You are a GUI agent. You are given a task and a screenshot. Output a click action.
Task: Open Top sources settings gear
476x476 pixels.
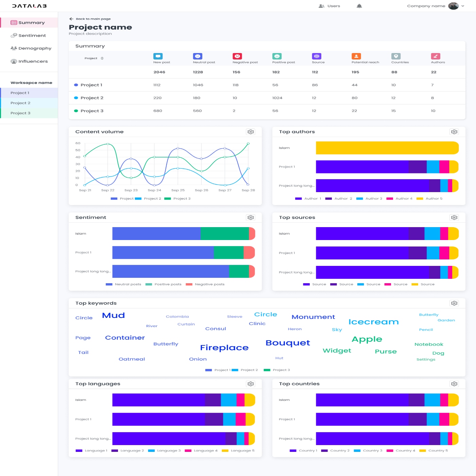454,218
